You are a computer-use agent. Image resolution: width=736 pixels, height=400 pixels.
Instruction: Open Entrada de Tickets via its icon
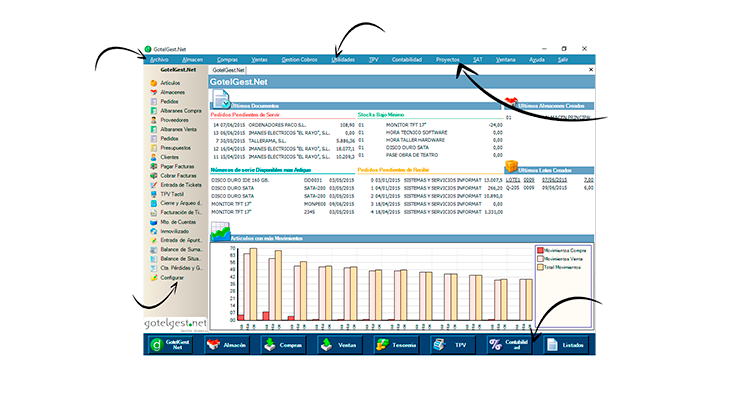click(153, 185)
